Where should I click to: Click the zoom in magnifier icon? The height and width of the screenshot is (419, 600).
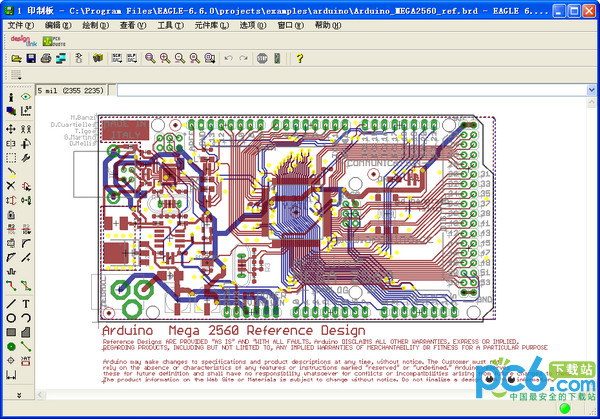165,59
